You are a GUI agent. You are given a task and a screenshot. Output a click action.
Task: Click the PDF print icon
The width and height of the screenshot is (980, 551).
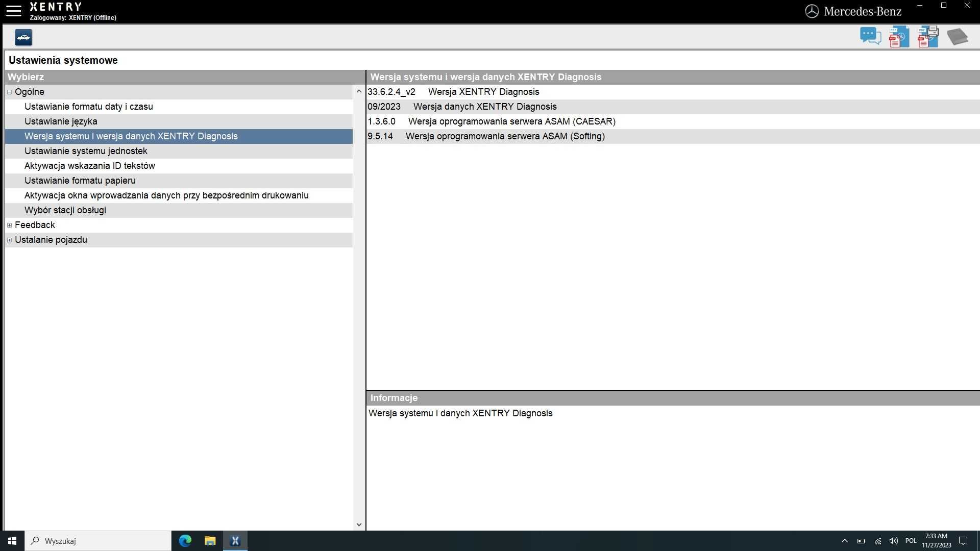pos(928,37)
